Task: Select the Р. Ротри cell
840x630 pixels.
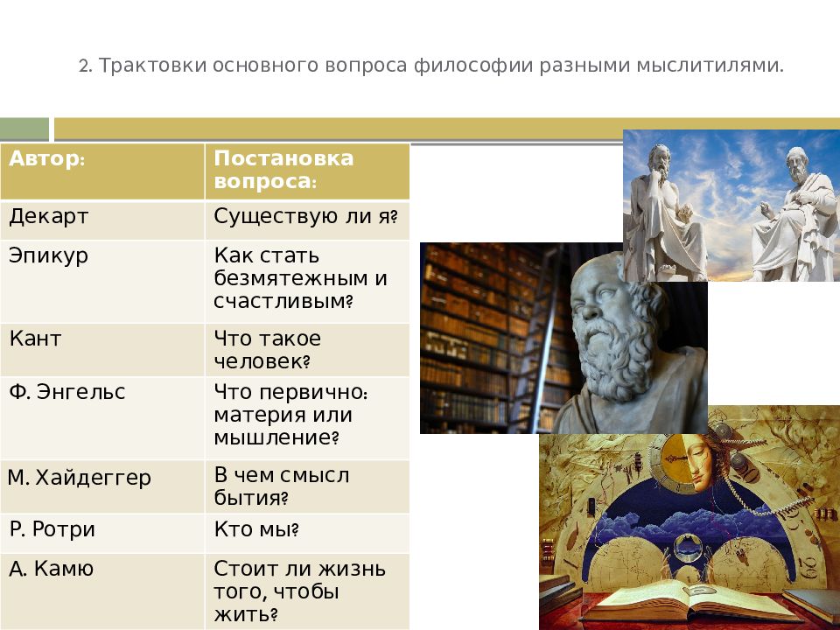Action: (102, 532)
